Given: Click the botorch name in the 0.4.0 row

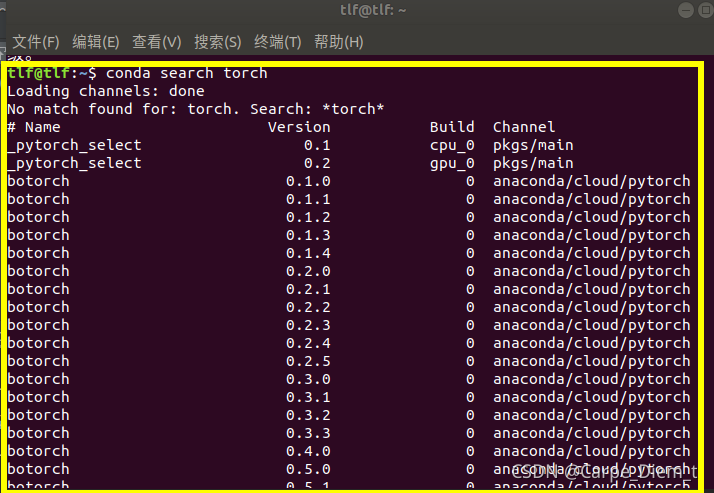Looking at the screenshot, I should pos(38,451).
